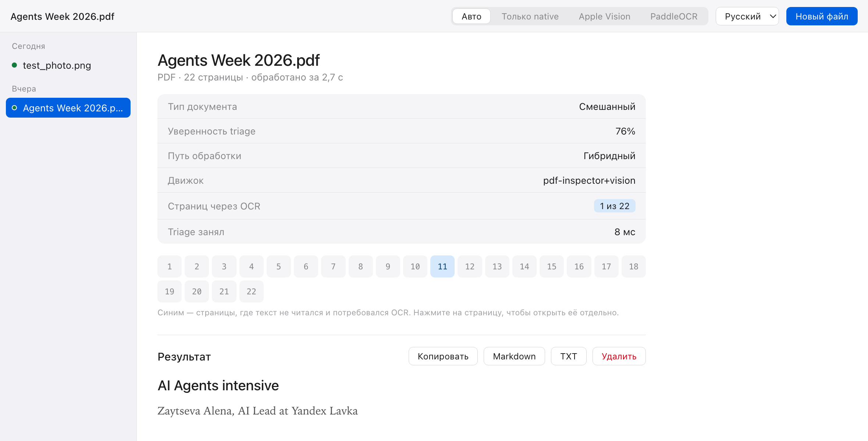Export result as TXT
Image resolution: width=868 pixels, height=441 pixels.
click(x=569, y=356)
